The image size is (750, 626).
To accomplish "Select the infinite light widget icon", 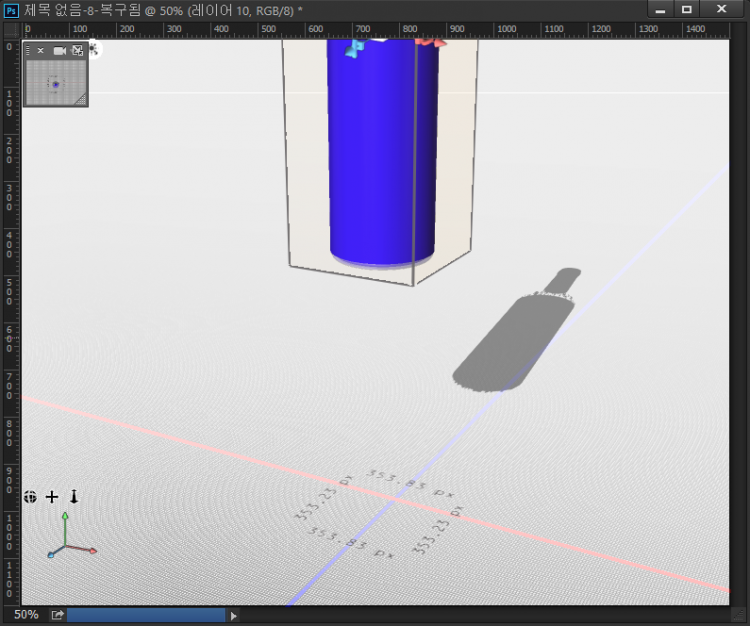I will click(x=94, y=47).
